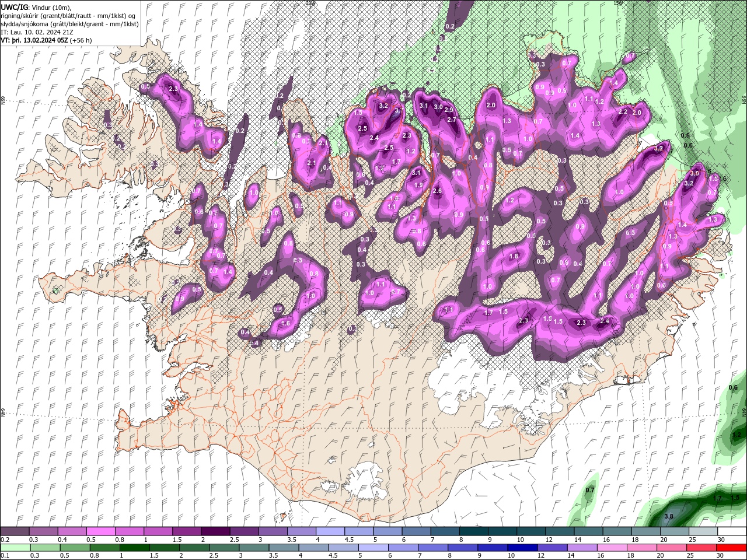Click the 'VT: þri. 13.02.2024 05Z (+56 h)' line
Screen dimensions: 747x560
pos(47,40)
